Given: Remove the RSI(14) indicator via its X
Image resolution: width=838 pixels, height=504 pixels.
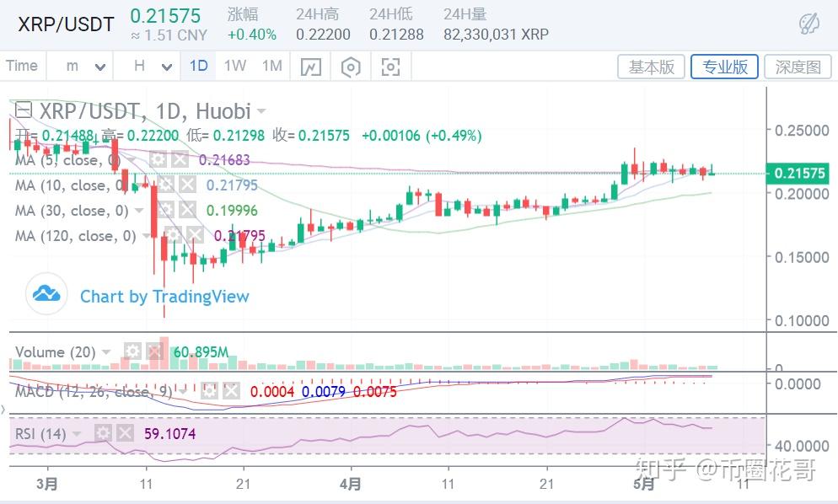Looking at the screenshot, I should 125,432.
